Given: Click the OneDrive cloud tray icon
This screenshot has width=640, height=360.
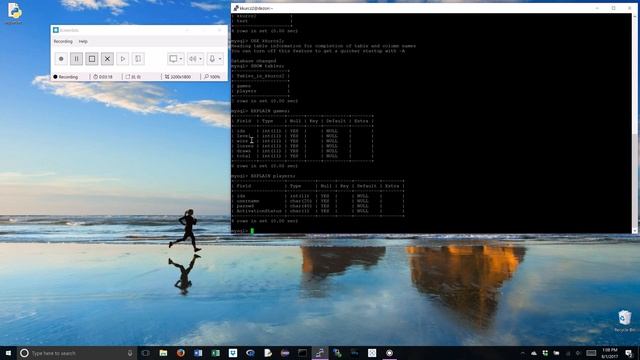Looking at the screenshot, I should 534,353.
